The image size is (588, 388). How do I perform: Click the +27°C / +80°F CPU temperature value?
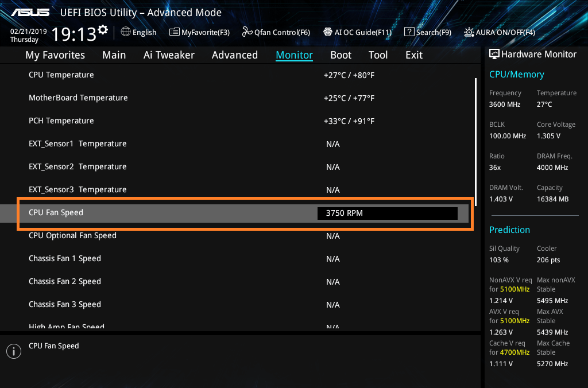[x=349, y=75]
